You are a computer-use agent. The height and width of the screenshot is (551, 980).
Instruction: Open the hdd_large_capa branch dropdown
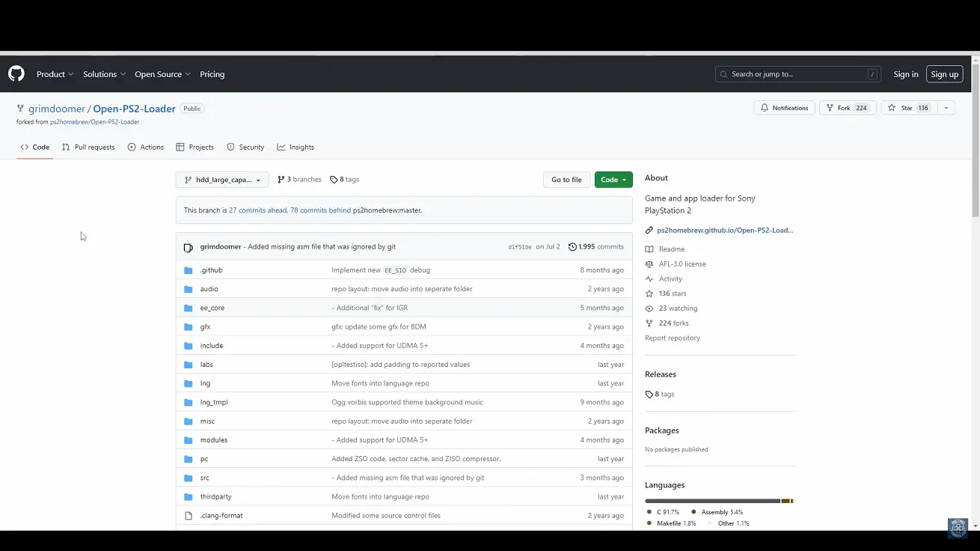tap(222, 180)
